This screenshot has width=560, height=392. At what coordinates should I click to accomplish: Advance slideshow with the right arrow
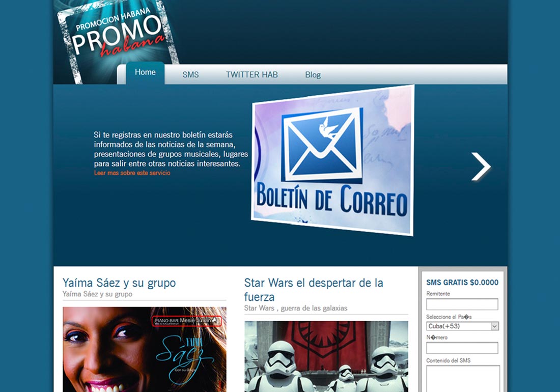coord(481,166)
